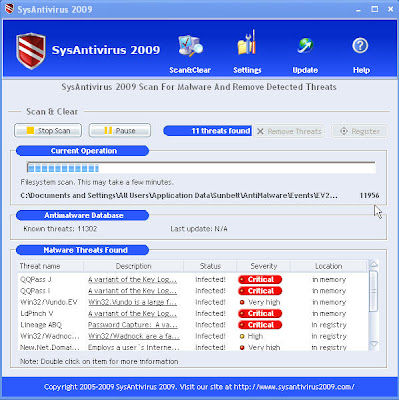
Task: Click the Critical badge for QQPass J
Action: 260,279
